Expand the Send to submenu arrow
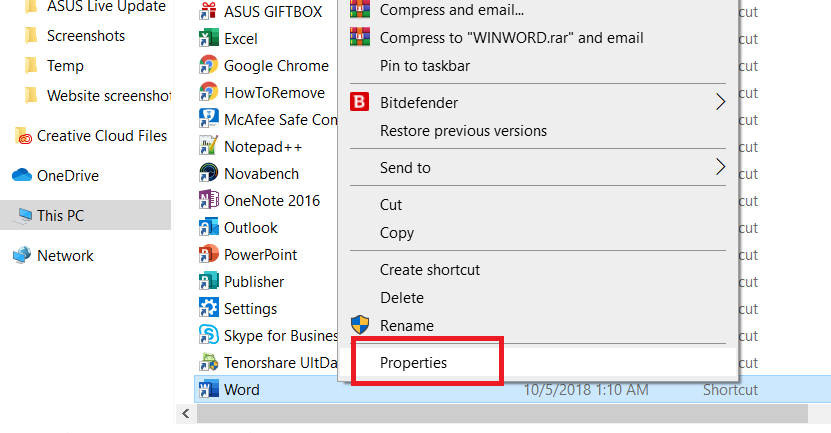 click(x=720, y=167)
